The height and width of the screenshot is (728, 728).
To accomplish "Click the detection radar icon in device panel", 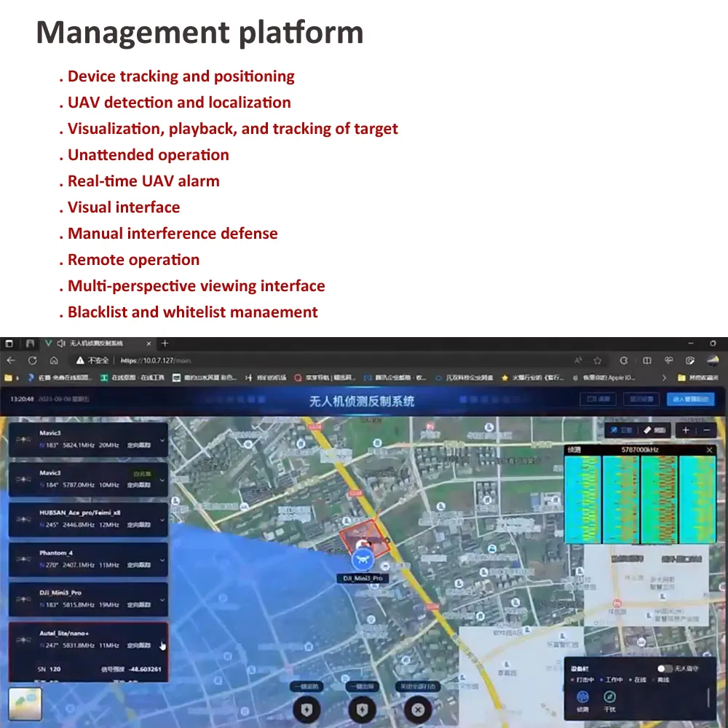I will click(x=583, y=697).
